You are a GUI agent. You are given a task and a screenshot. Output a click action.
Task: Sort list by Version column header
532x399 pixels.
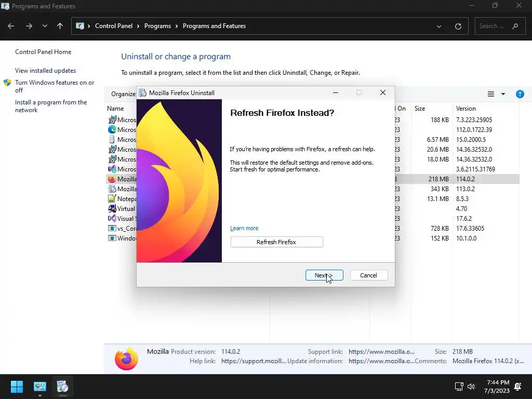(x=466, y=109)
